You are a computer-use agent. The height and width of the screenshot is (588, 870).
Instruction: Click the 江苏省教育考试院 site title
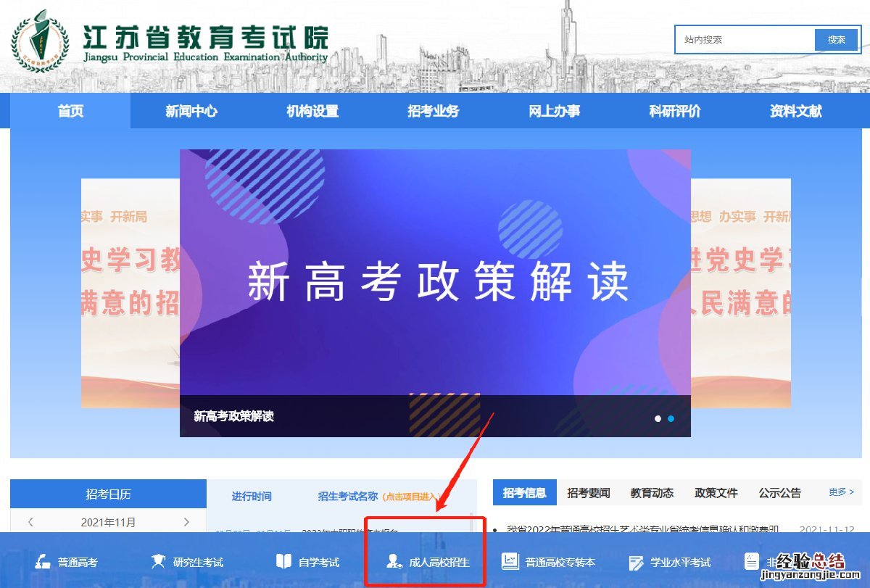click(205, 36)
